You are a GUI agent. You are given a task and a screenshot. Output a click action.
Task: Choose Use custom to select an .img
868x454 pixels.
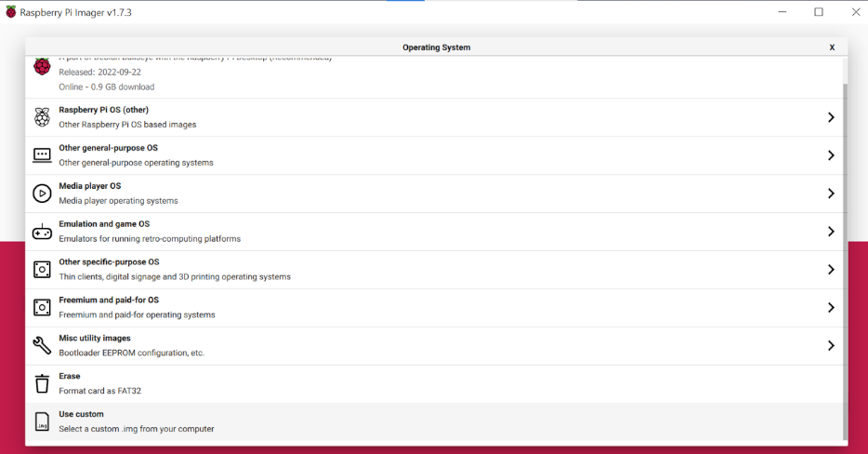tap(434, 421)
